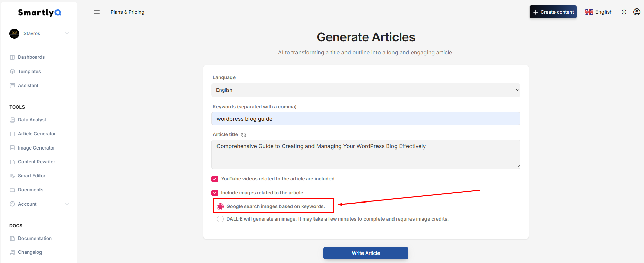Click the Data Analyst icon
Image resolution: width=644 pixels, height=263 pixels.
(x=12, y=120)
